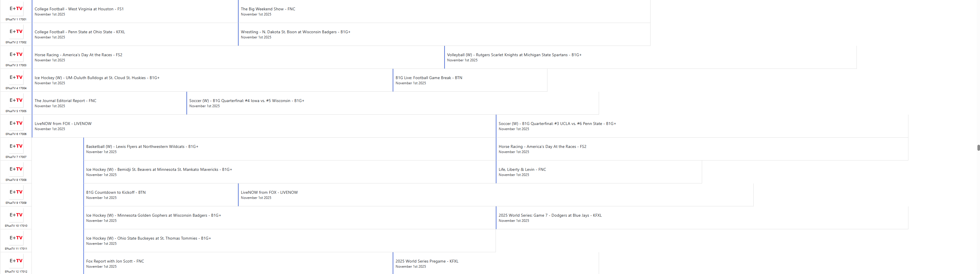The width and height of the screenshot is (980, 274).
Task: Click the vertical scrollbar thumb on right edge
Action: [978, 148]
